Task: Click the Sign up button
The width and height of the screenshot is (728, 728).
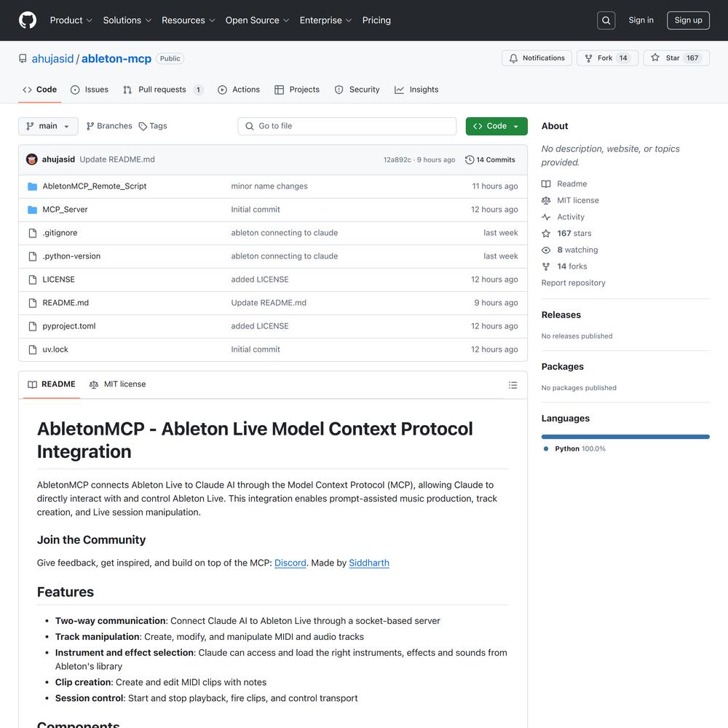Action: tap(688, 20)
